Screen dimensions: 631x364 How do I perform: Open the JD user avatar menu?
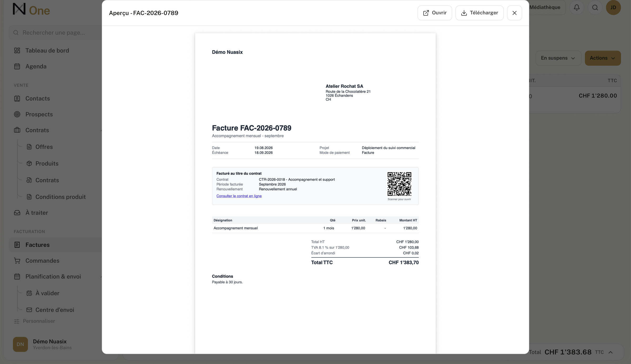click(x=613, y=7)
